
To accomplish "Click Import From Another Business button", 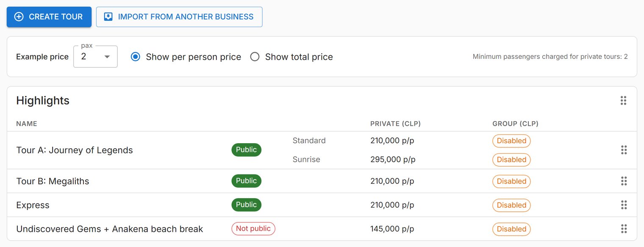I will coord(179,17).
